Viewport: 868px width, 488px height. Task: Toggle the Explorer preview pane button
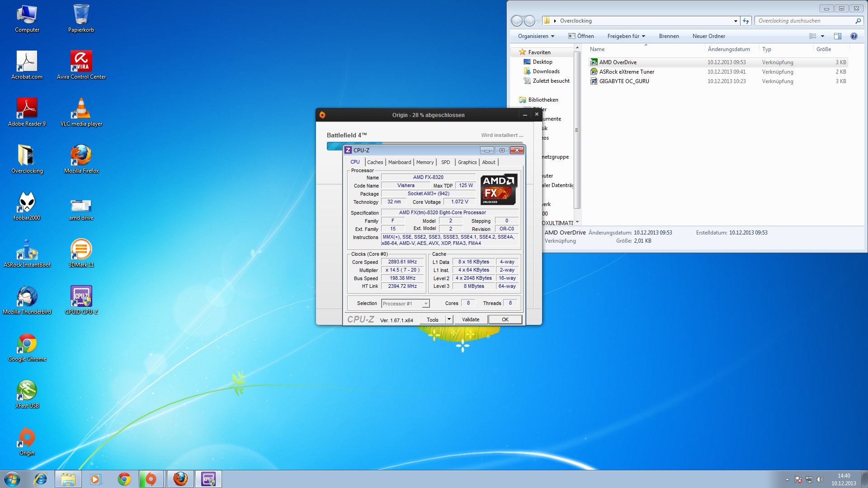[837, 36]
